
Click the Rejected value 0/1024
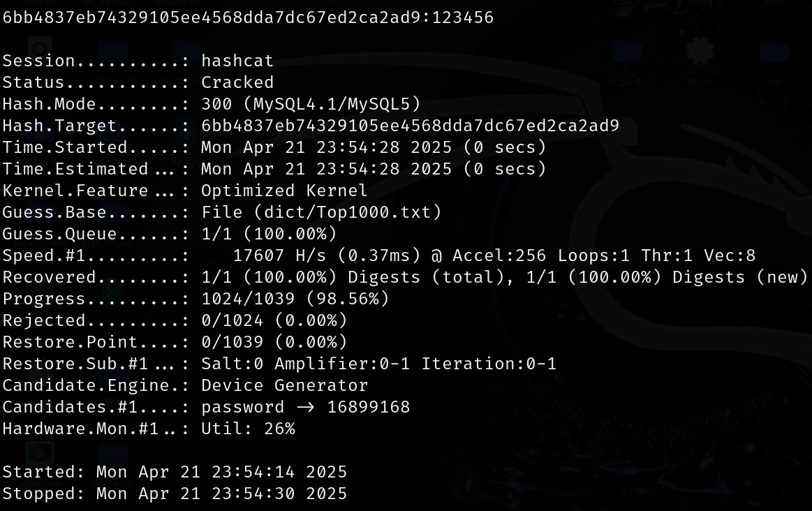232,320
